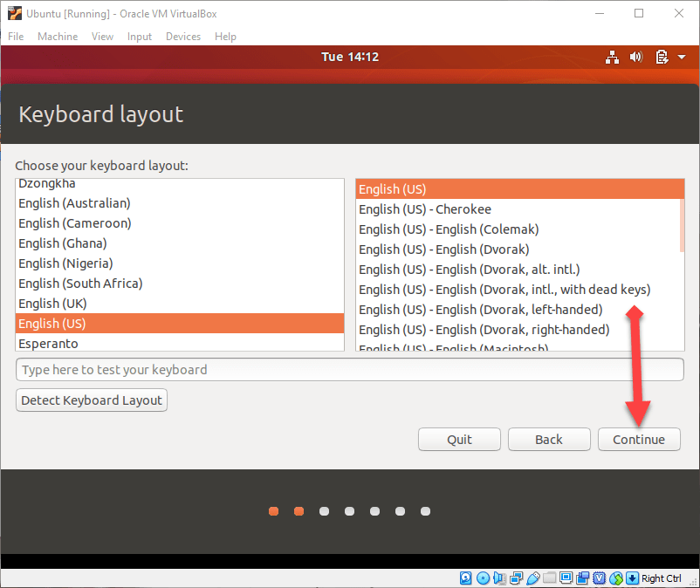
Task: Go to previous step with Back
Action: pyautogui.click(x=549, y=440)
